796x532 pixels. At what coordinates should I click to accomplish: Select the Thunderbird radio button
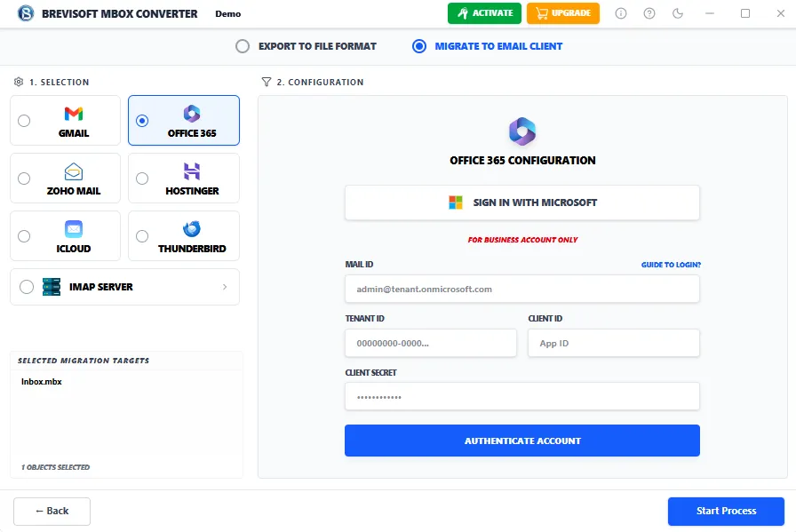click(142, 236)
